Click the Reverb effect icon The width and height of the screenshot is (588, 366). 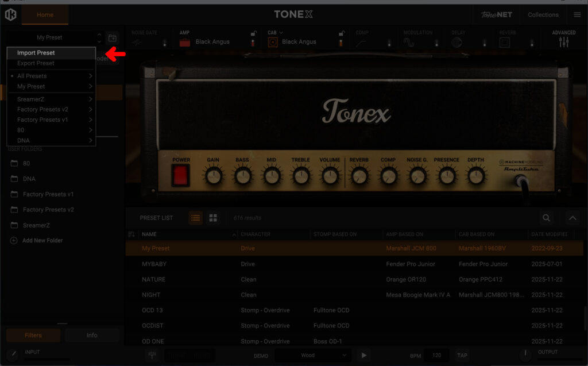point(504,42)
